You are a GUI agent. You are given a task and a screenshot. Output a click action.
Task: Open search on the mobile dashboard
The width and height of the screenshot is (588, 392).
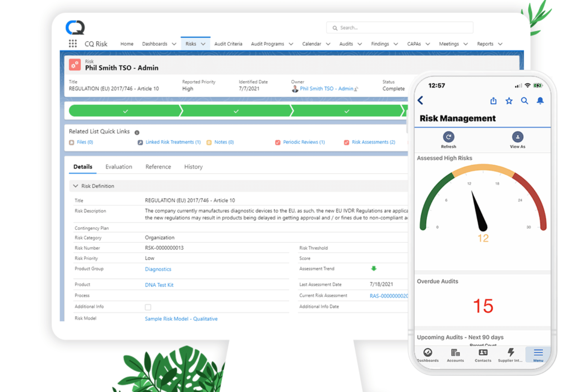pyautogui.click(x=524, y=101)
